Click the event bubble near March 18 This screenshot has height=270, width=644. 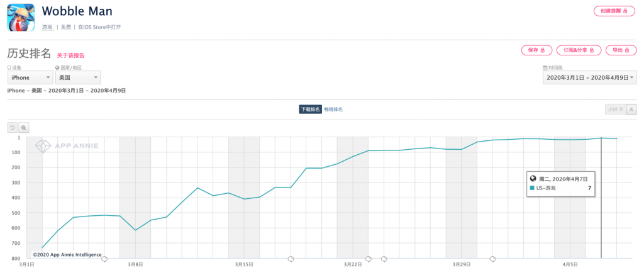(291, 259)
